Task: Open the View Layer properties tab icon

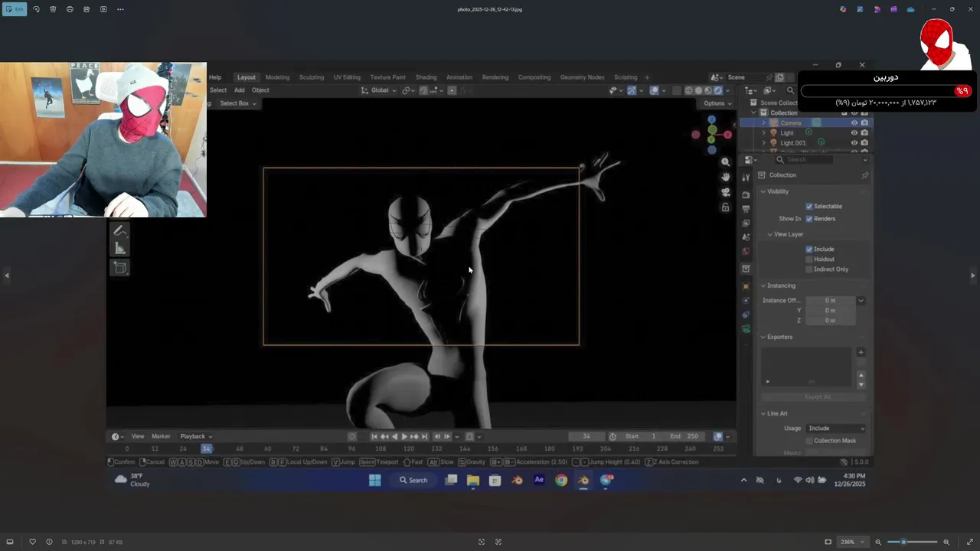Action: (x=746, y=223)
